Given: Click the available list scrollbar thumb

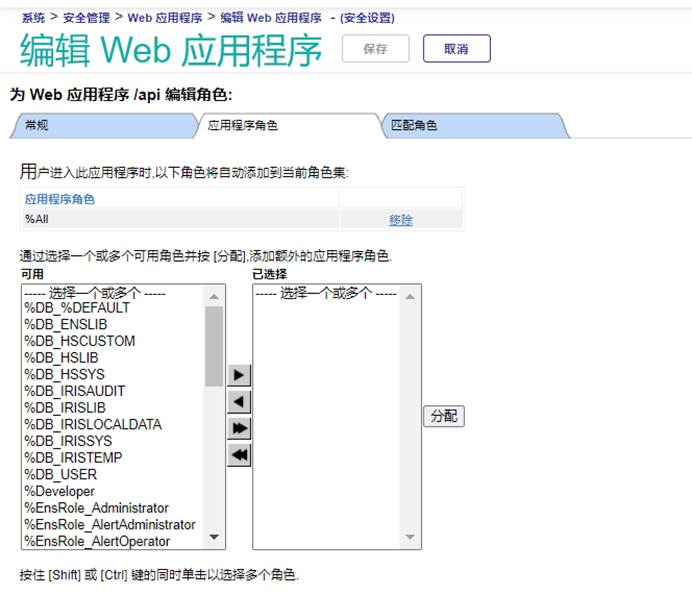Looking at the screenshot, I should click(x=214, y=346).
